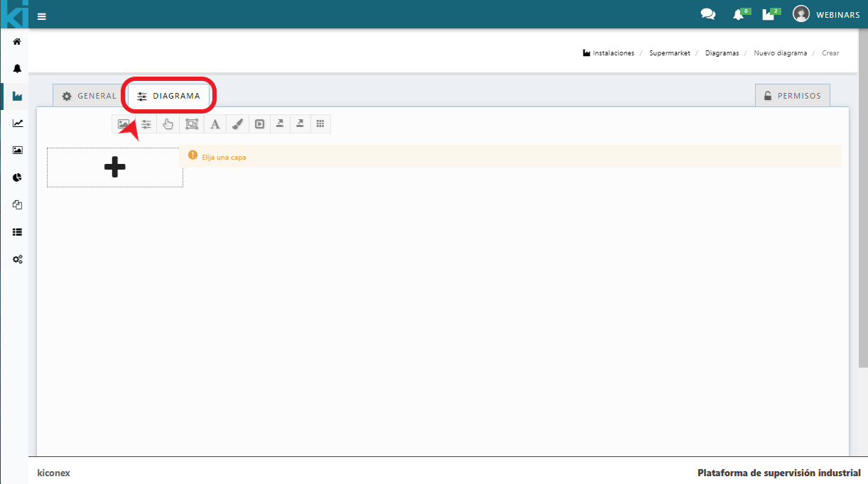Toggle the hamburger sidebar menu
This screenshot has height=484, width=868.
tap(42, 16)
